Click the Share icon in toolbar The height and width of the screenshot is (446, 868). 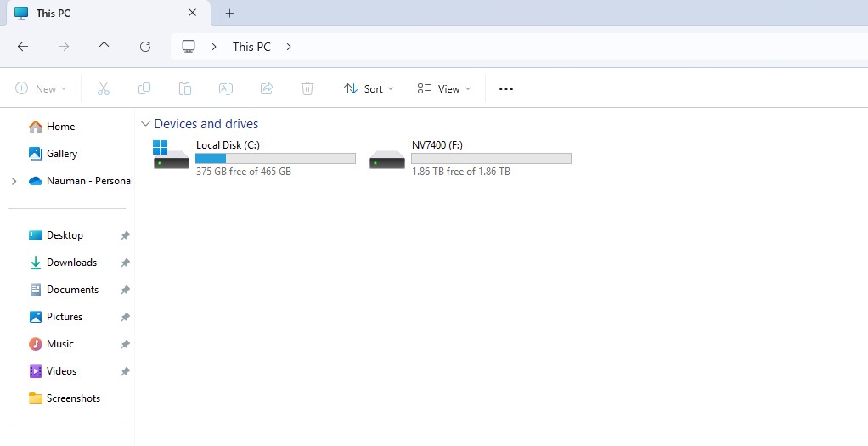point(267,88)
